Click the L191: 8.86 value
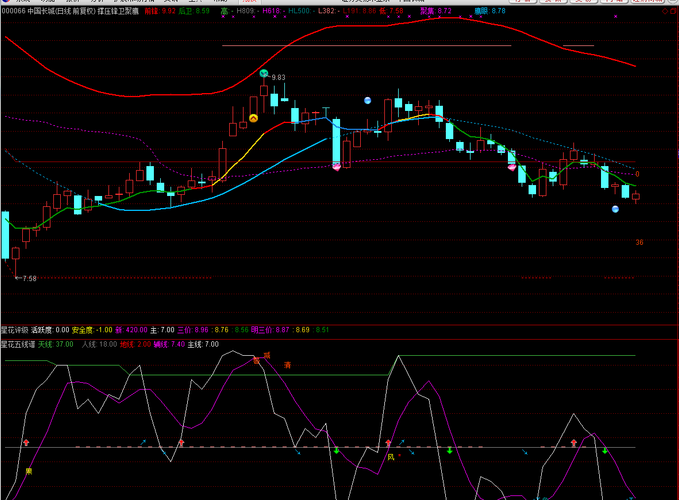This screenshot has height=500, width=679. [359, 11]
